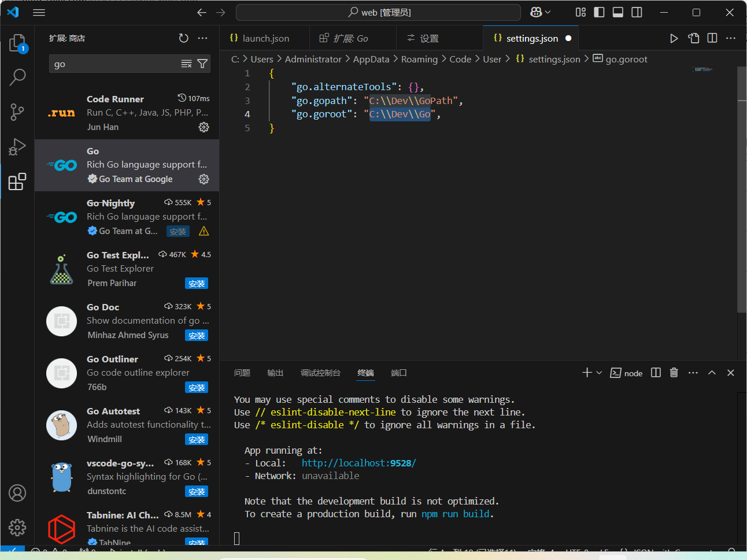Maximize the panel with up chevron

click(712, 373)
